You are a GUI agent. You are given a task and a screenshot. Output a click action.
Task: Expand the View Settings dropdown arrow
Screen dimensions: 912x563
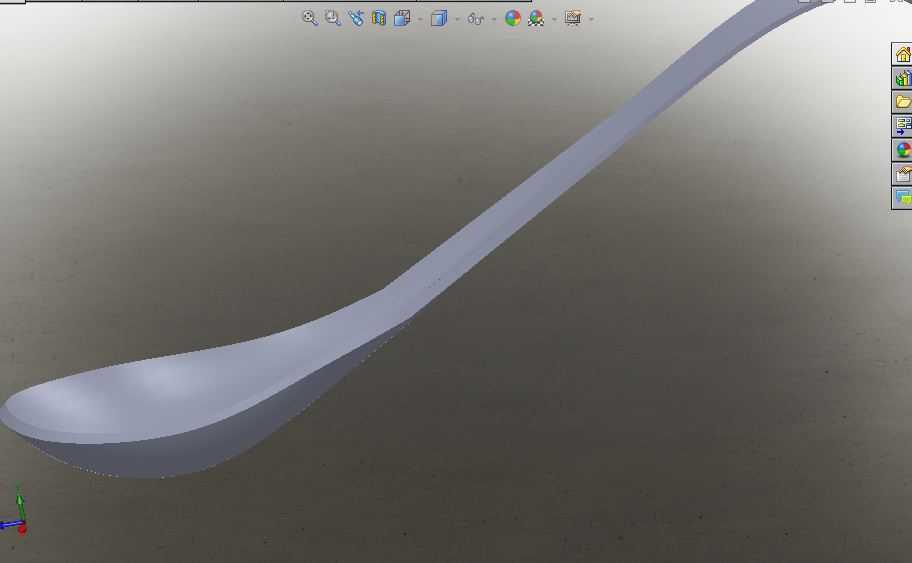tap(592, 19)
